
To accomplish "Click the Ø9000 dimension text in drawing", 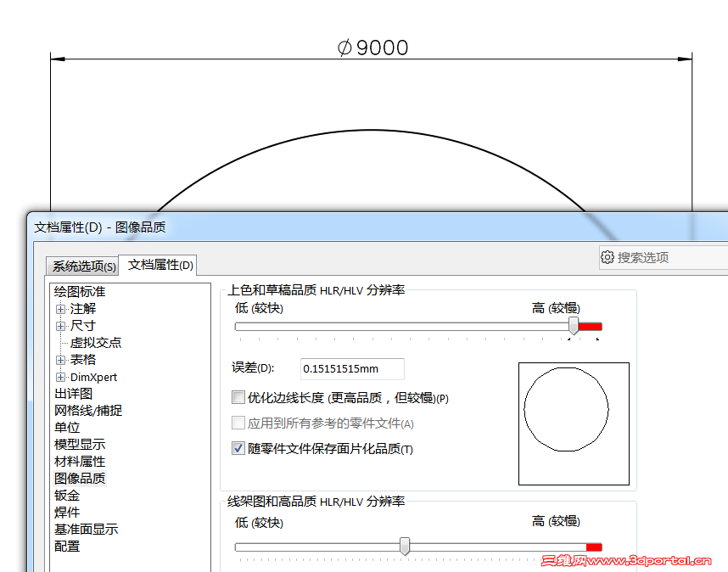I will pyautogui.click(x=372, y=48).
